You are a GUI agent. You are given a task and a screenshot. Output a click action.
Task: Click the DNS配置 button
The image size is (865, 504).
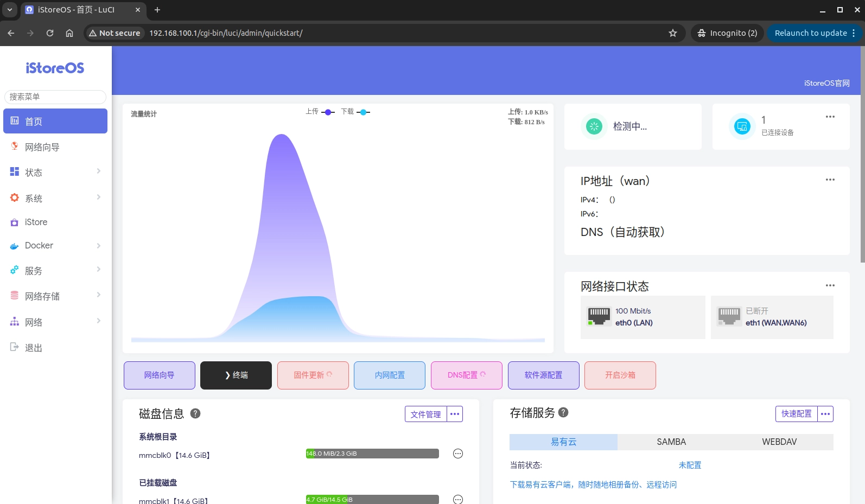click(x=467, y=375)
